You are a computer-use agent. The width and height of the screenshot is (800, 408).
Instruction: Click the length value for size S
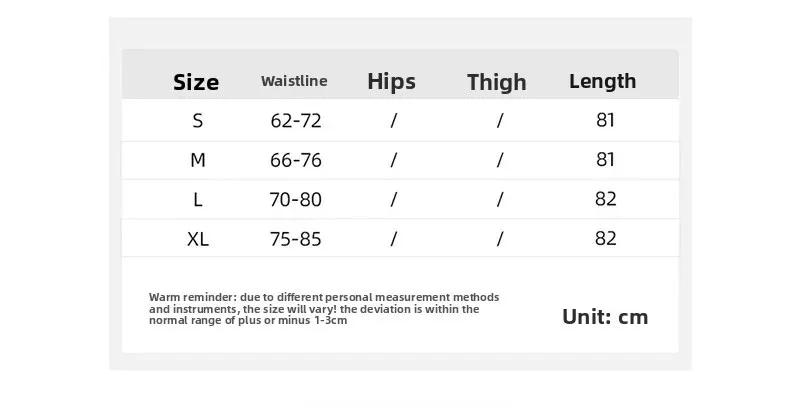[605, 121]
